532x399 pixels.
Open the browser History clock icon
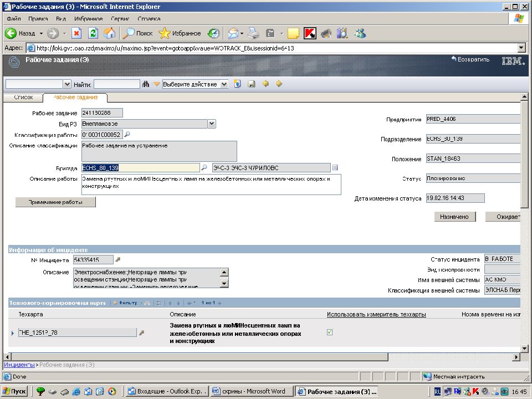[214, 33]
